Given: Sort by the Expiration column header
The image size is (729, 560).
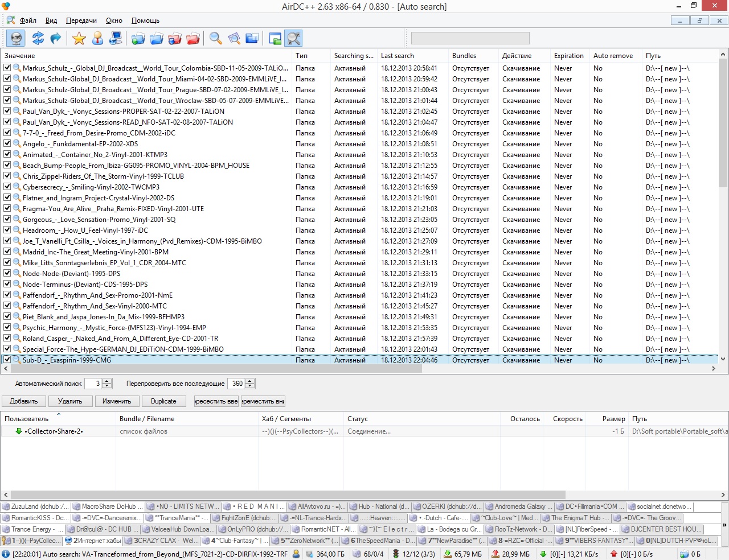Looking at the screenshot, I should (569, 56).
